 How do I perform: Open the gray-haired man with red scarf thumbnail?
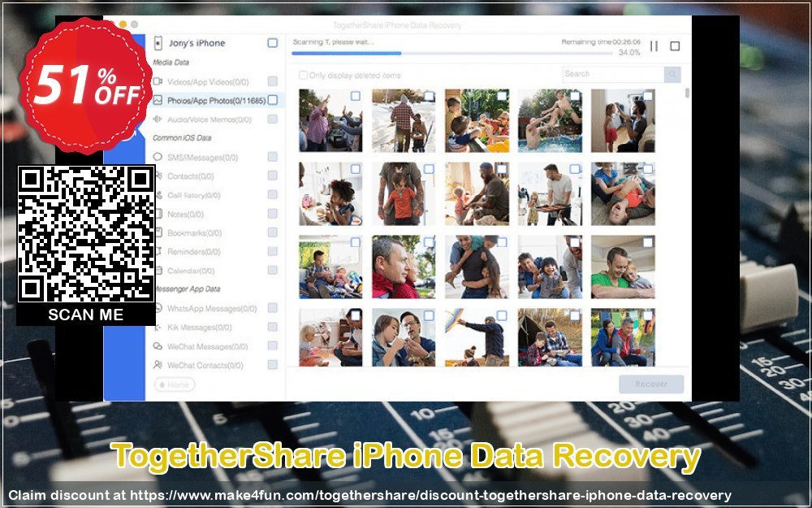click(404, 267)
